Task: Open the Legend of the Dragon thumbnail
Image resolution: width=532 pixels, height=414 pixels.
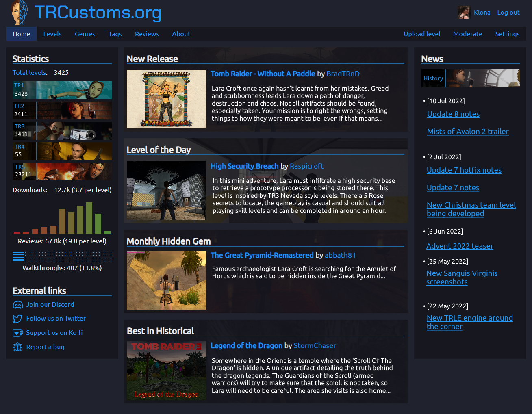Action: [x=166, y=371]
